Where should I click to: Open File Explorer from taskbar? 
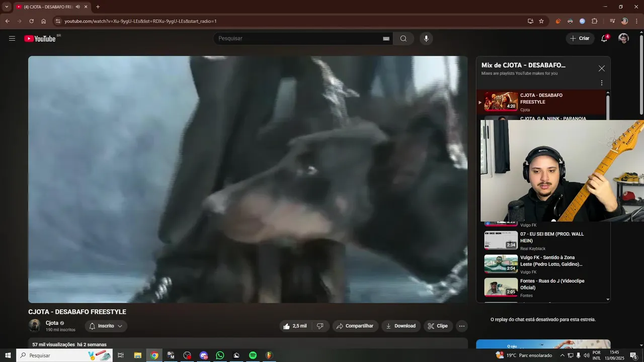[x=137, y=355]
